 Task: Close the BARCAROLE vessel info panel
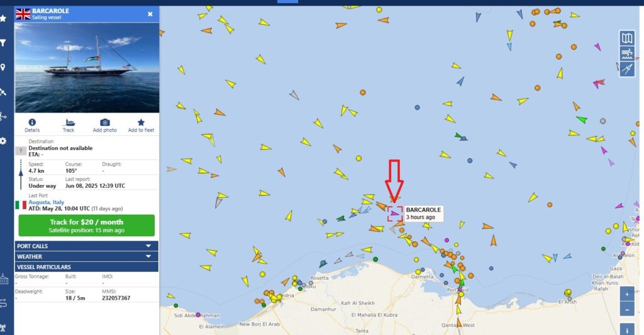pos(150,14)
